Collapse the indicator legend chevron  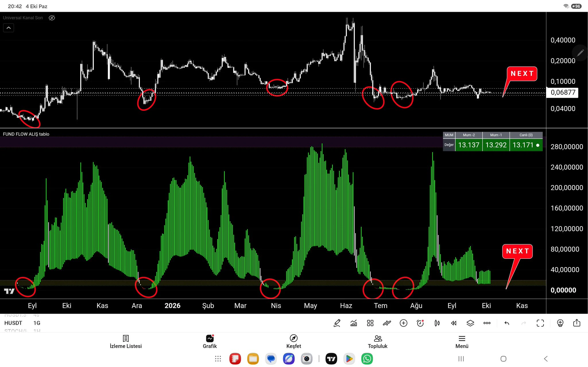9,28
